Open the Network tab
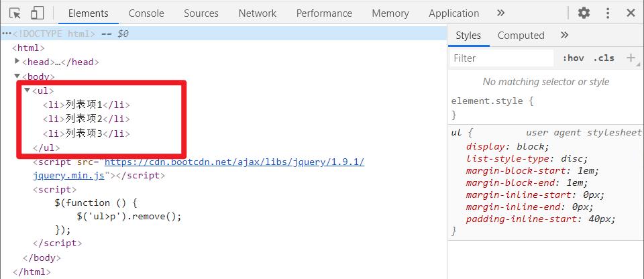The height and width of the screenshot is (279, 644). coord(257,13)
